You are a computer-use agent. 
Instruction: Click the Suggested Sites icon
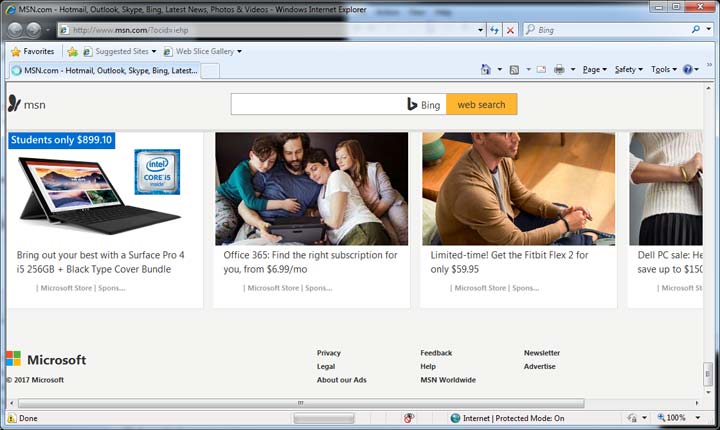pyautogui.click(x=87, y=52)
